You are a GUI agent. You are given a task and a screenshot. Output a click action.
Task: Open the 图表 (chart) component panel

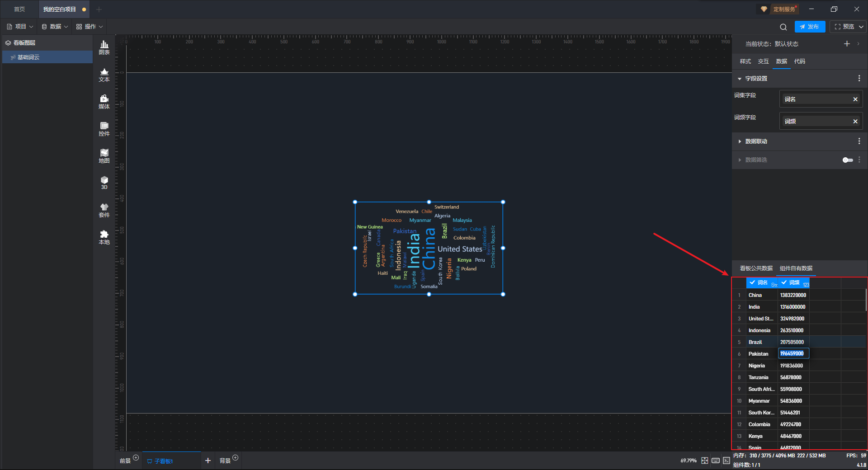104,47
